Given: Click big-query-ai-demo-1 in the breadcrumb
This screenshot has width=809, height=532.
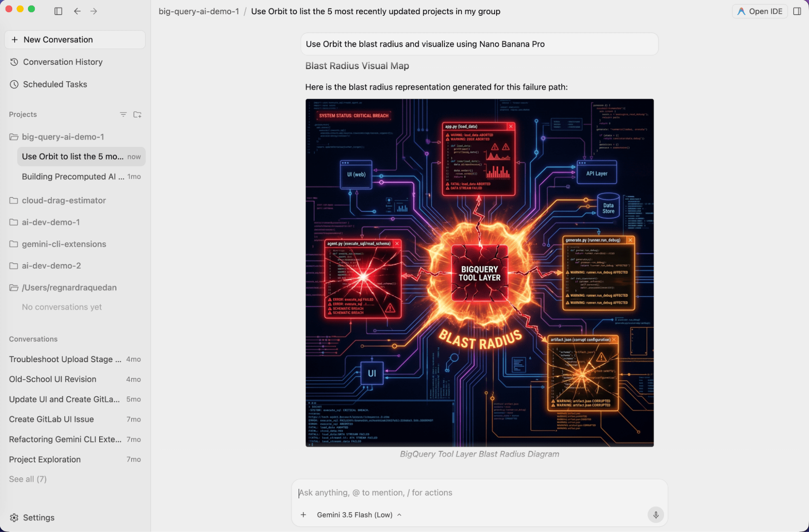Looking at the screenshot, I should 199,11.
